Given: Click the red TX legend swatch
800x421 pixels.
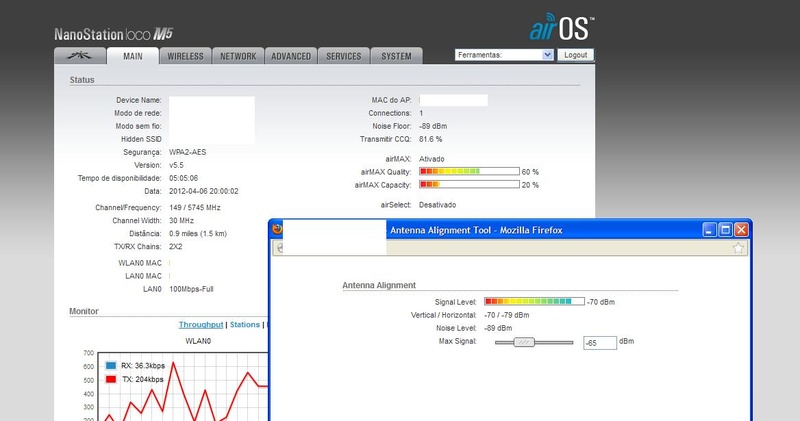Looking at the screenshot, I should [x=111, y=379].
